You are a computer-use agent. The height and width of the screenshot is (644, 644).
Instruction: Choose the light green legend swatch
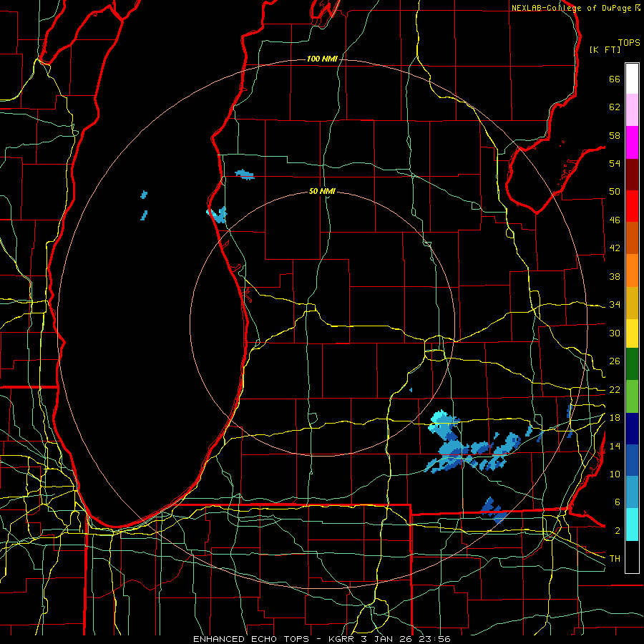coord(632,396)
